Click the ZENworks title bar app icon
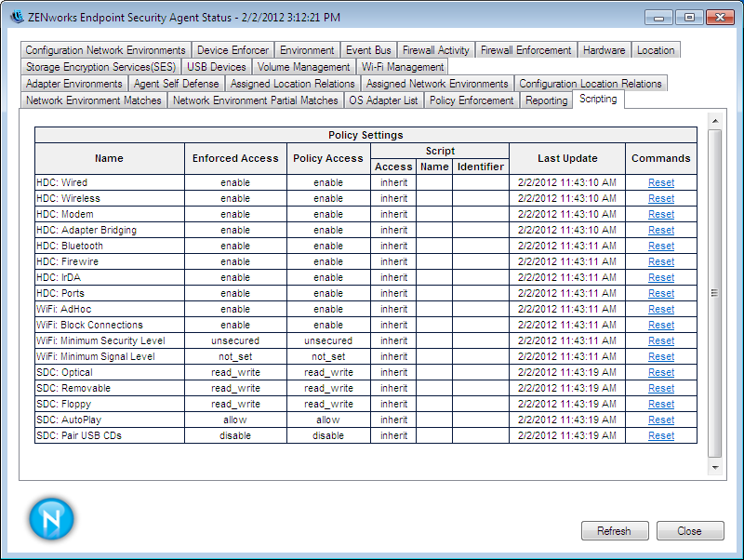This screenshot has width=744, height=560. coord(17,17)
